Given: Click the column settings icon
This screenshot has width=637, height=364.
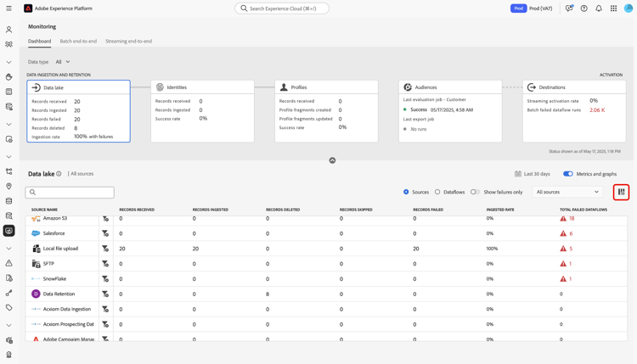Looking at the screenshot, I should 621,193.
